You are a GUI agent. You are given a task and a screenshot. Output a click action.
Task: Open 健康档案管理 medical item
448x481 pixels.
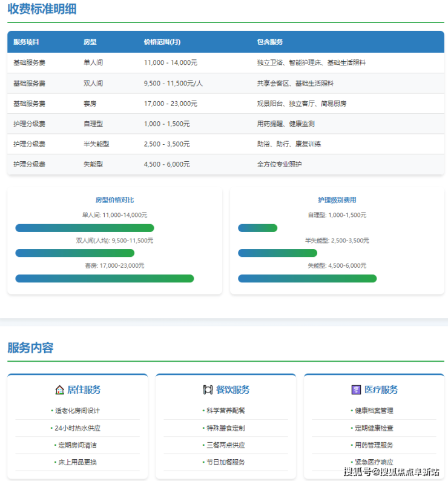374,410
